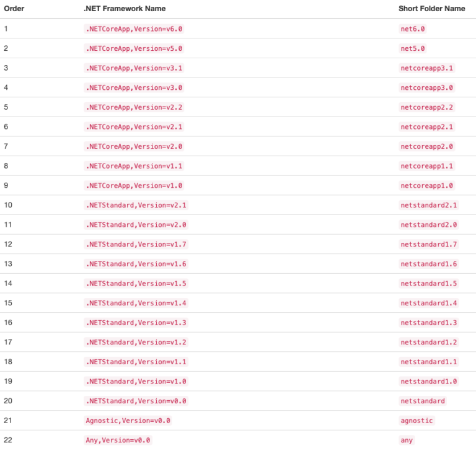Click the Agnostic,Version=v0.0 code label
The height and width of the screenshot is (451, 476).
tap(128, 421)
